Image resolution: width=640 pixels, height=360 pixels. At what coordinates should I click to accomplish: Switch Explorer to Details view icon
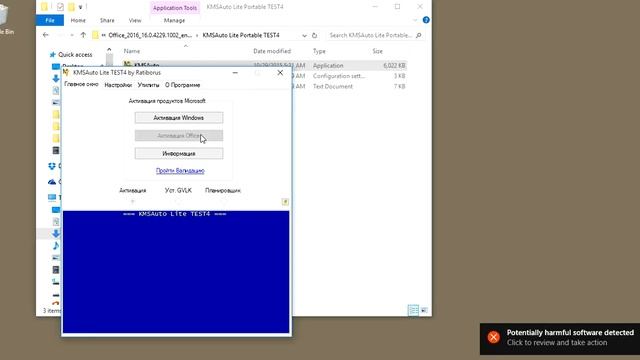tap(413, 310)
